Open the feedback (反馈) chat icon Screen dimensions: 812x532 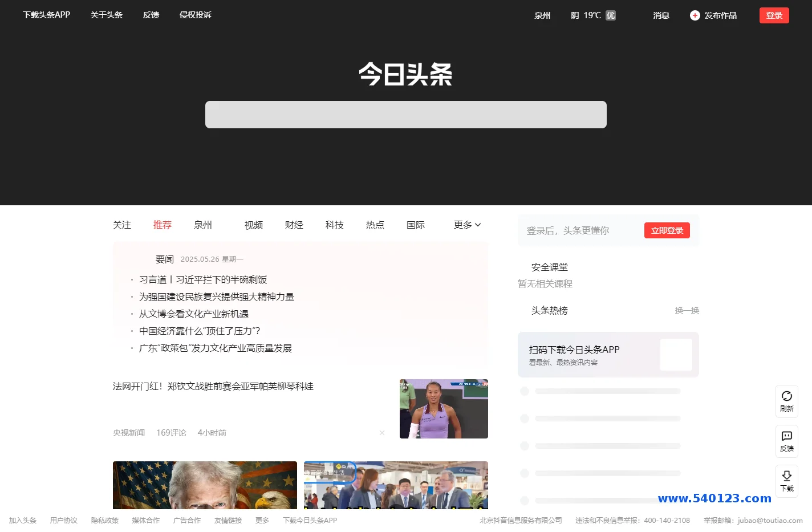(786, 436)
